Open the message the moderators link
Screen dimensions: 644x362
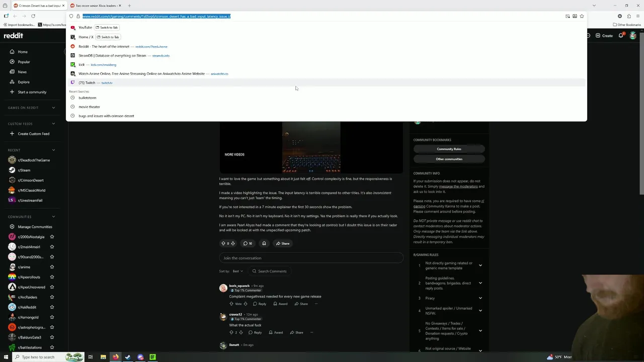pos(458,187)
